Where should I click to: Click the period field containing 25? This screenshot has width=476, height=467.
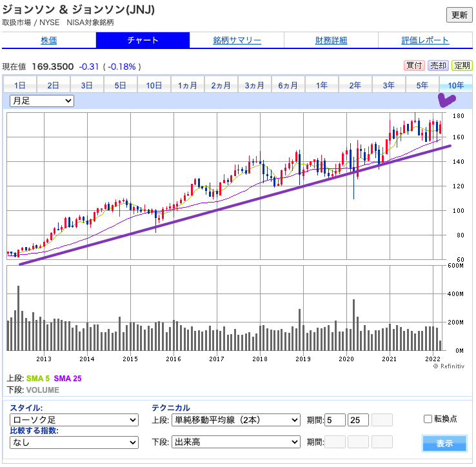(359, 420)
